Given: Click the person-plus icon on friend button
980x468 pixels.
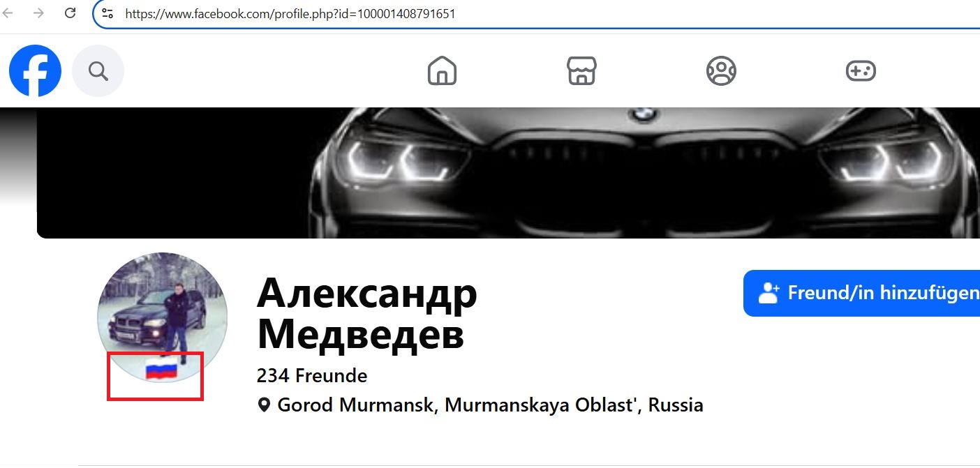Looking at the screenshot, I should 769,293.
